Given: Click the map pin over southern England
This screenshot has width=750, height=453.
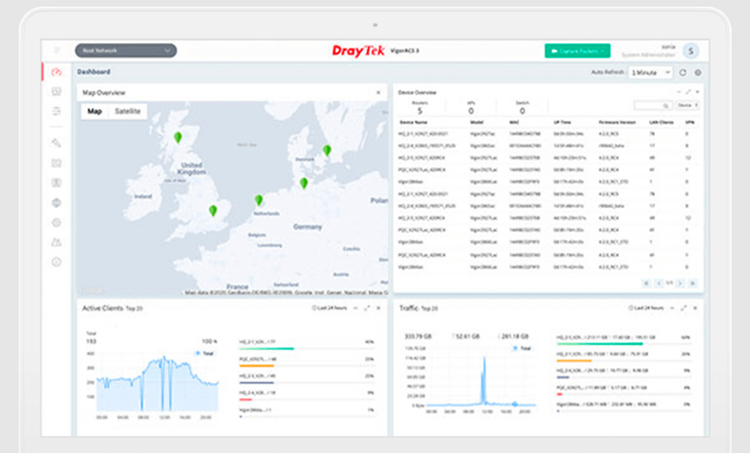Looking at the screenshot, I should [x=213, y=210].
